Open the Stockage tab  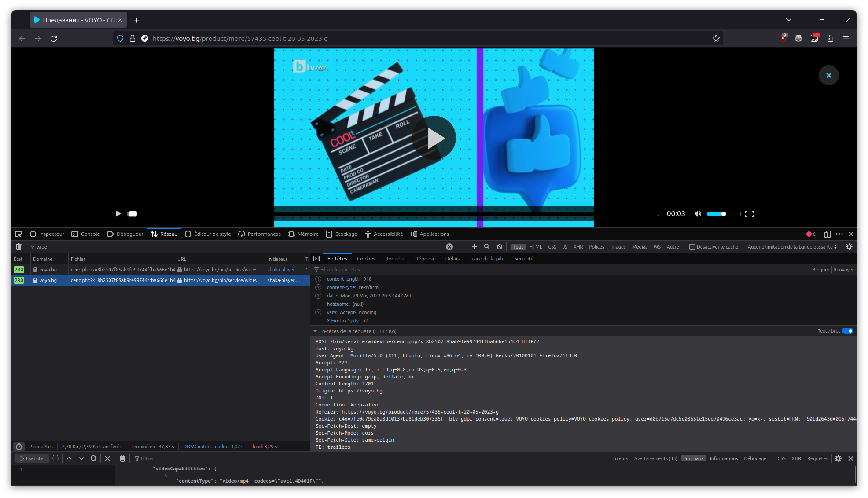(x=342, y=234)
